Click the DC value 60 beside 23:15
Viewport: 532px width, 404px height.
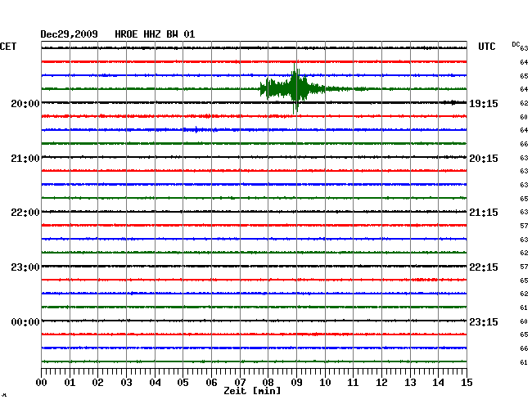pyautogui.click(x=524, y=321)
